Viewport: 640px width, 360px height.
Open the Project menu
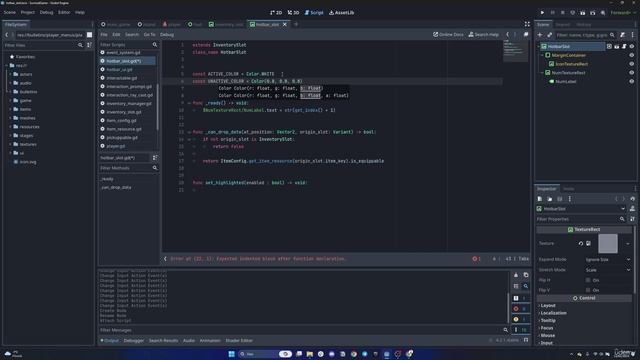(28, 13)
